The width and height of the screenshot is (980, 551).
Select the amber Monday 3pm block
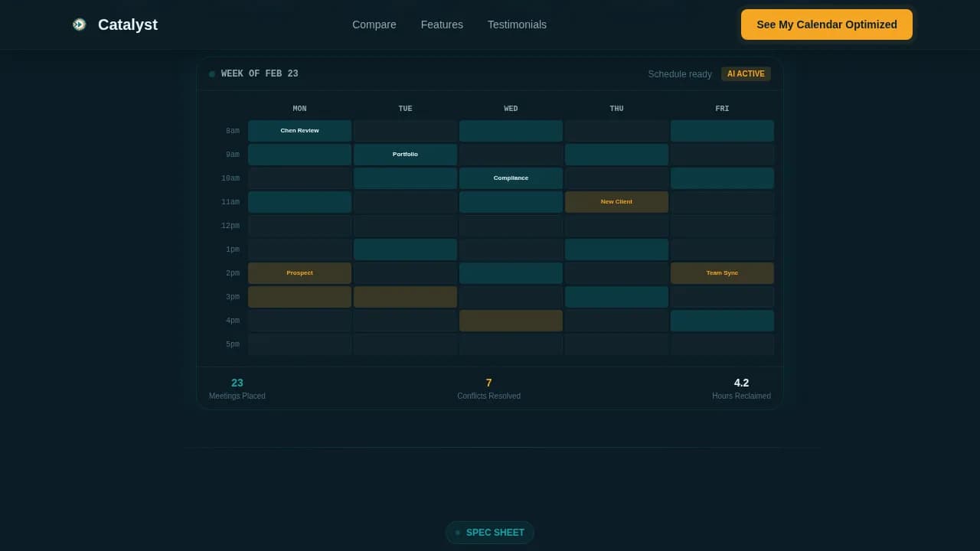[x=299, y=297]
